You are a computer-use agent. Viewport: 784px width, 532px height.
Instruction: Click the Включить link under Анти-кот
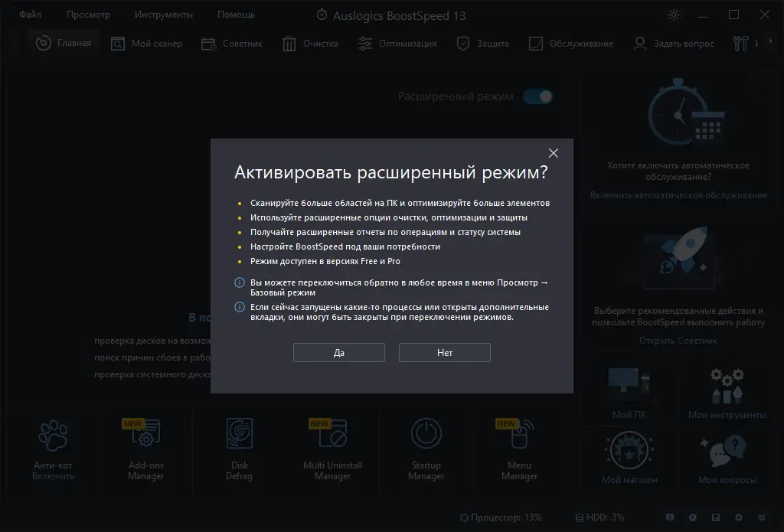(53, 476)
